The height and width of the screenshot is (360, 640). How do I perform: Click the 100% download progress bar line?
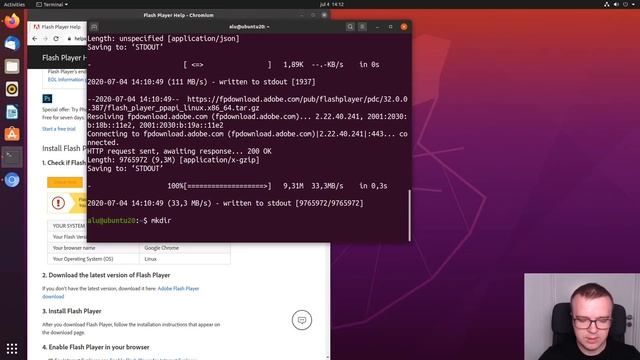tap(237, 186)
